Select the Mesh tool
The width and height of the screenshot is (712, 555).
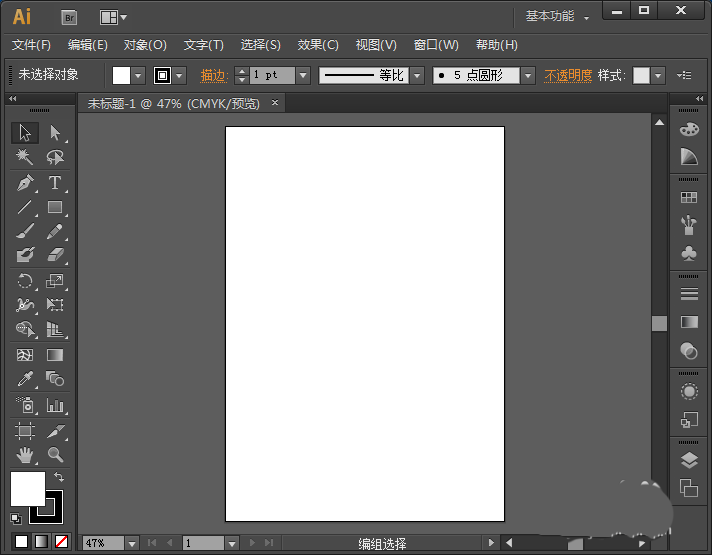[25, 355]
